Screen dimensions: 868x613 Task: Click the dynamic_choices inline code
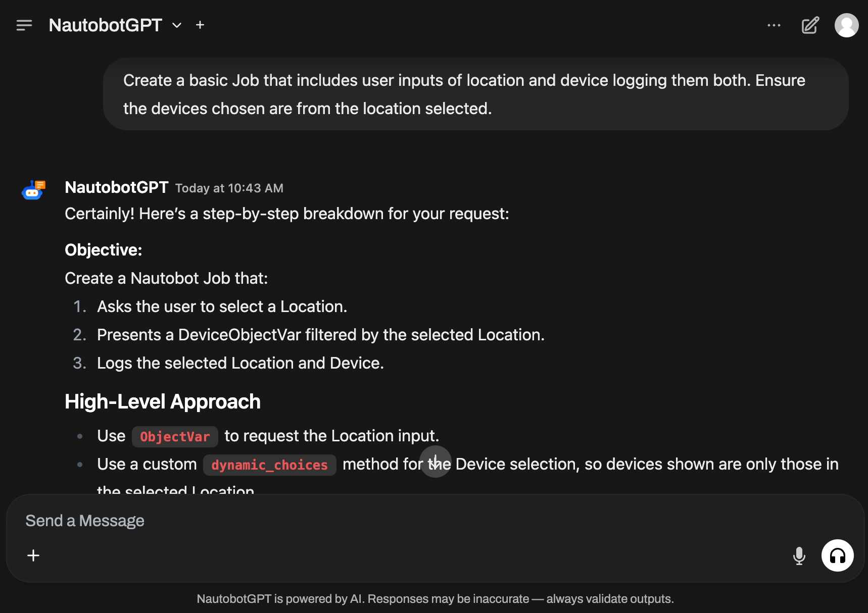point(269,465)
